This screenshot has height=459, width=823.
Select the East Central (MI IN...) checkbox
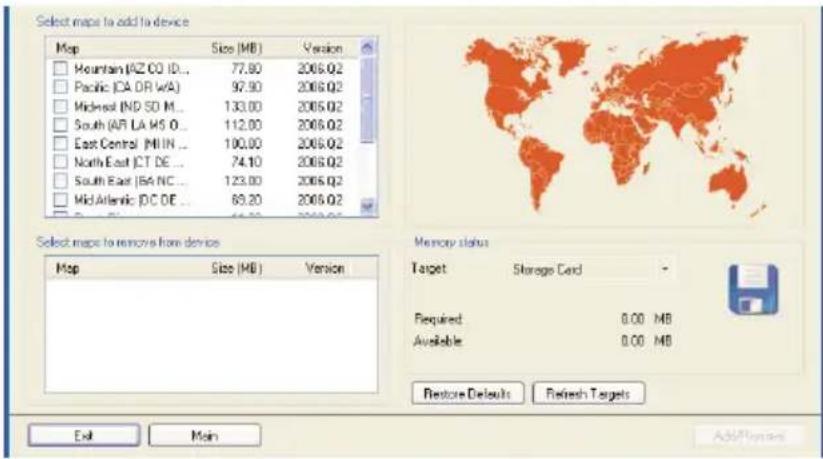click(61, 143)
